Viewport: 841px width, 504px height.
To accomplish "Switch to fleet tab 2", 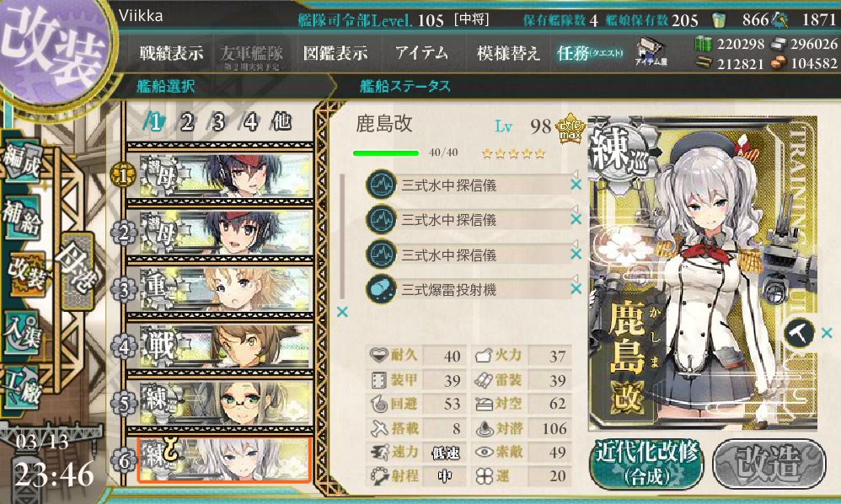I will pos(186,122).
